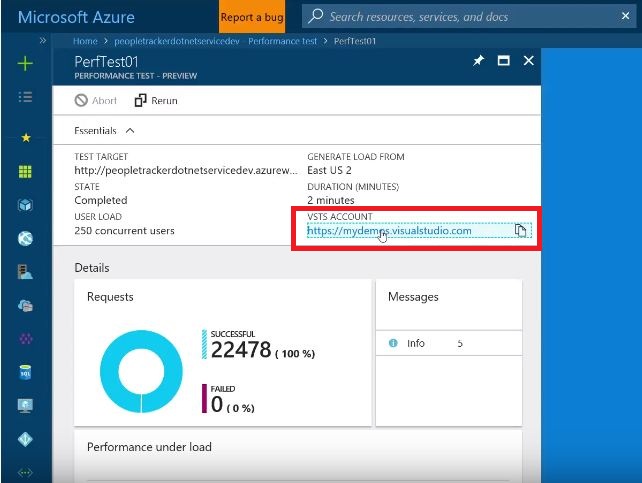Click the server and cloud sidebar icon

(25, 272)
